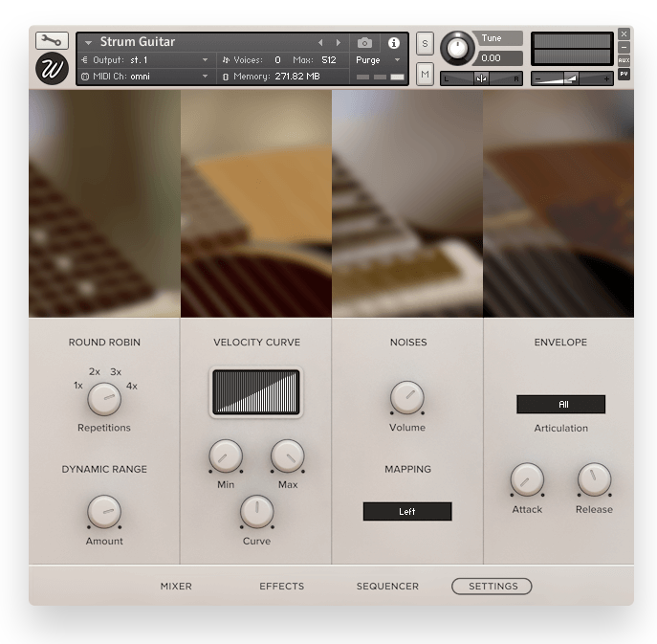Click the W brand logo
Screen dimensions: 657x644
[x=52, y=69]
